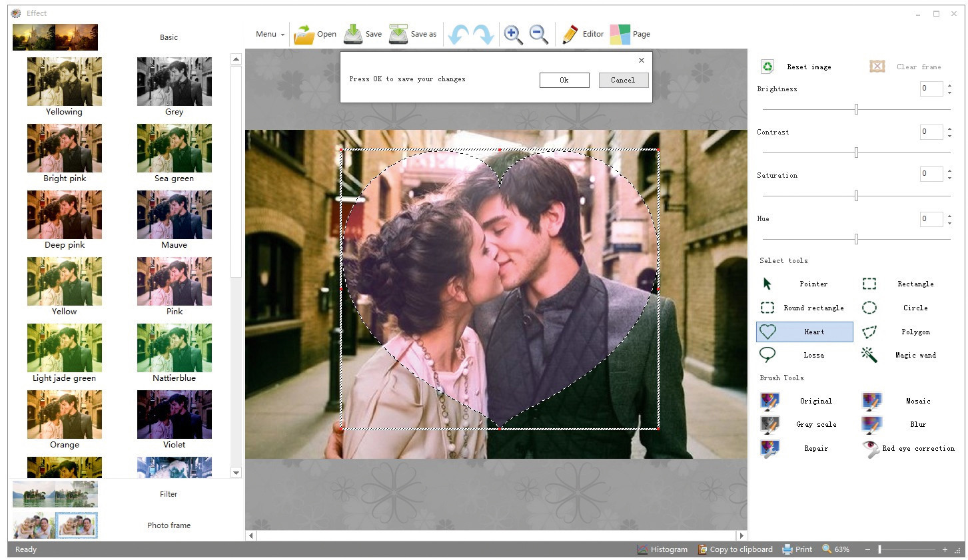
Task: Click the undo arrow in toolbar
Action: coord(458,34)
